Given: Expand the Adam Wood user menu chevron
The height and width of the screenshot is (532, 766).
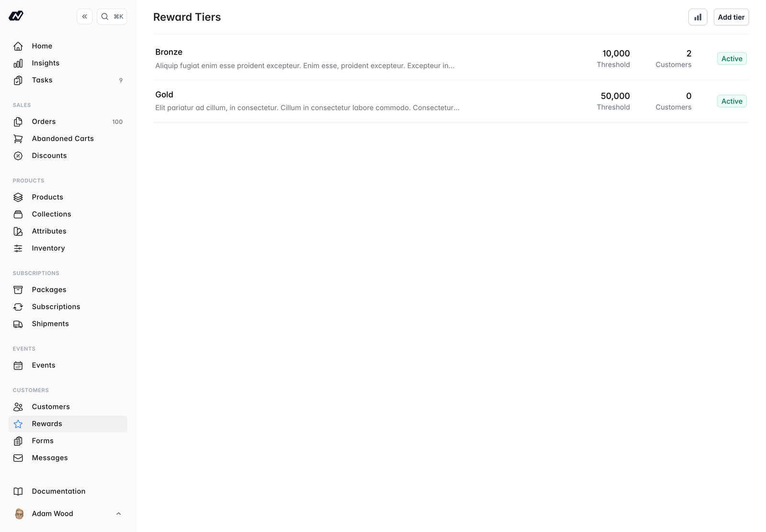Looking at the screenshot, I should [119, 514].
